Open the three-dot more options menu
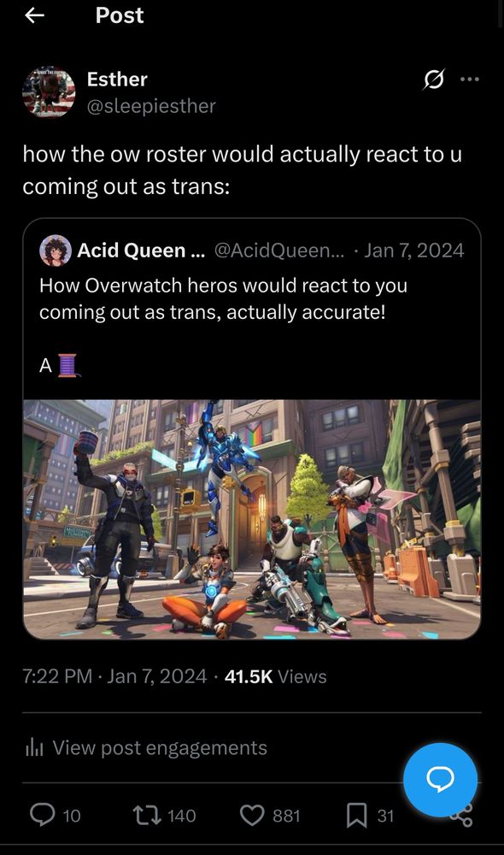Viewport: 504px width, 855px height. click(x=470, y=80)
